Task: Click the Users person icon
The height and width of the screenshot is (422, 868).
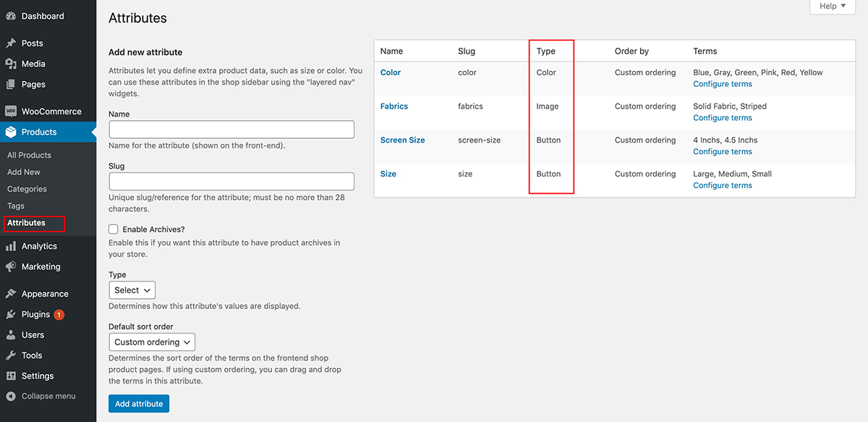Action: 11,335
